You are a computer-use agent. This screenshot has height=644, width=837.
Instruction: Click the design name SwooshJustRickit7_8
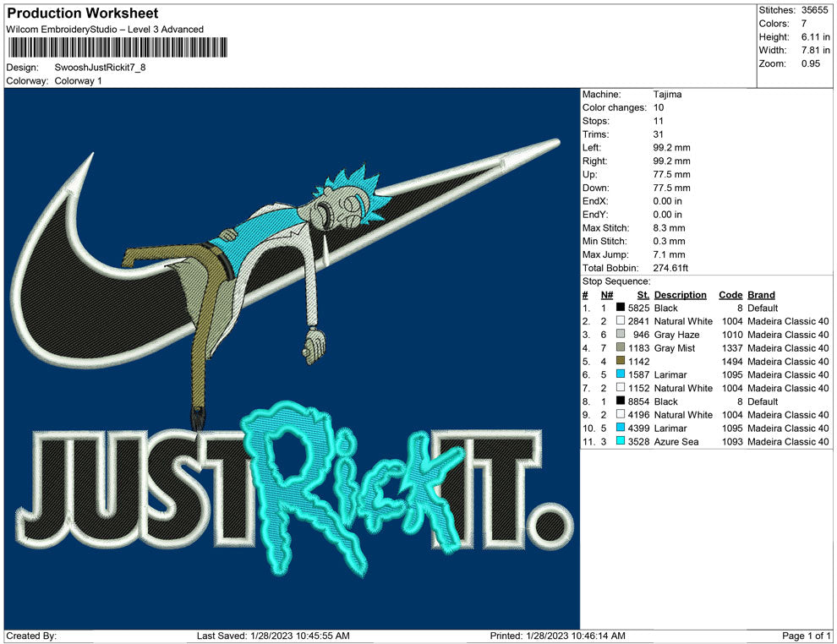coord(100,68)
